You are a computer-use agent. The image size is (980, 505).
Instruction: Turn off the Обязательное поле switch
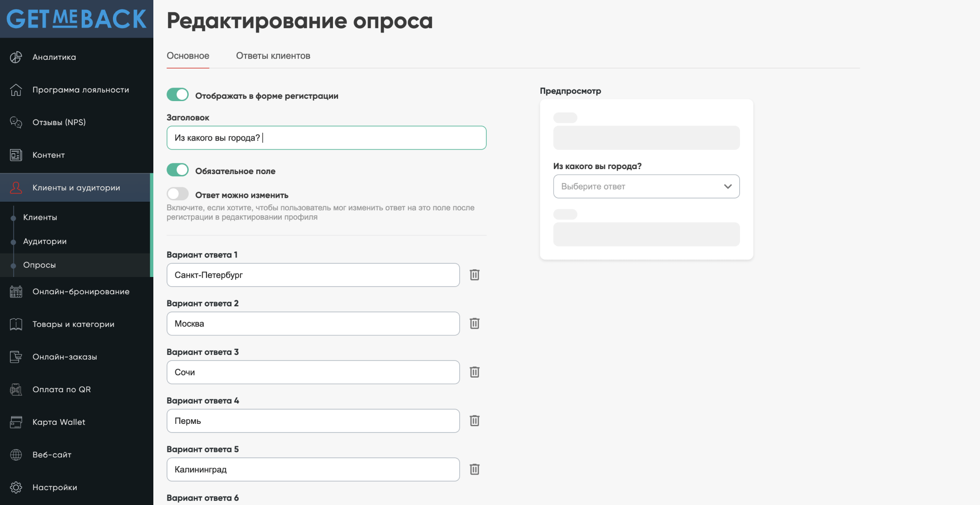177,170
